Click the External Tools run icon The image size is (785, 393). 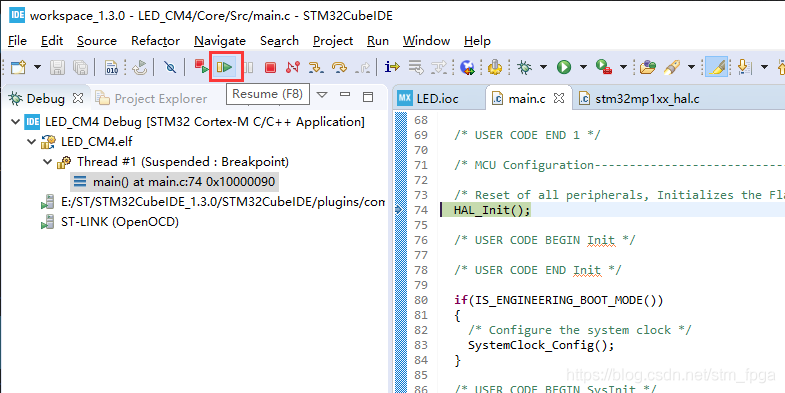(x=604, y=67)
